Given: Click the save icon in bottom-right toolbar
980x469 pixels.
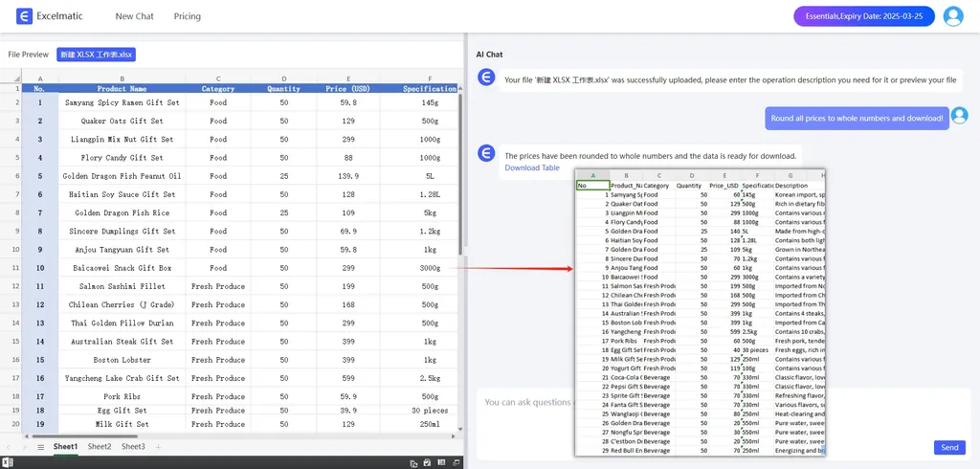Looking at the screenshot, I should 429,463.
